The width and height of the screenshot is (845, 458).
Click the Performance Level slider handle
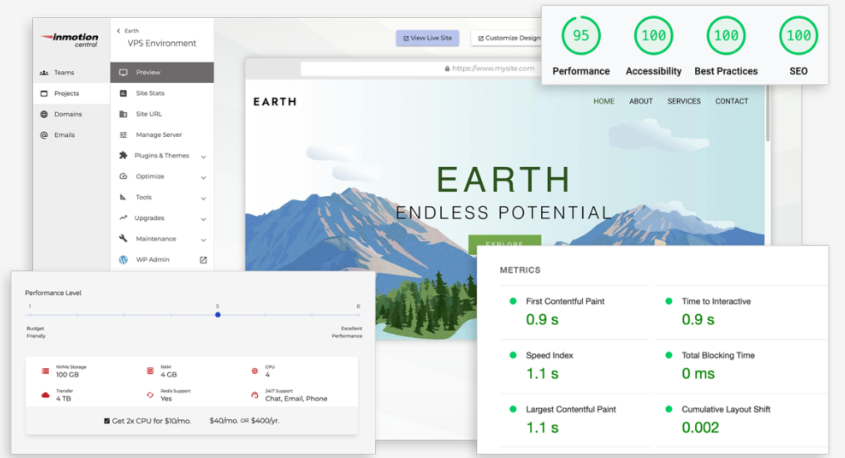[x=217, y=315]
